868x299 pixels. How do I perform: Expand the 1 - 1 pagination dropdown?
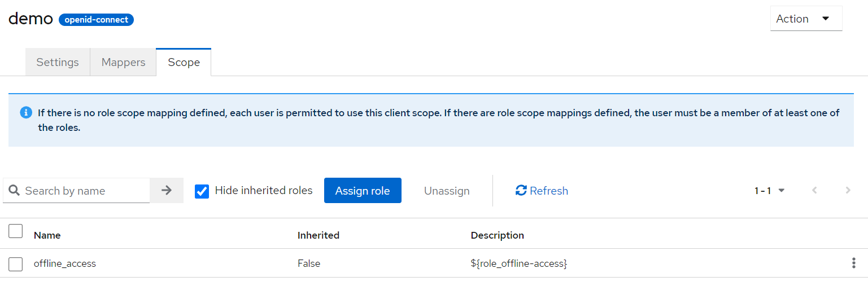[x=769, y=191]
